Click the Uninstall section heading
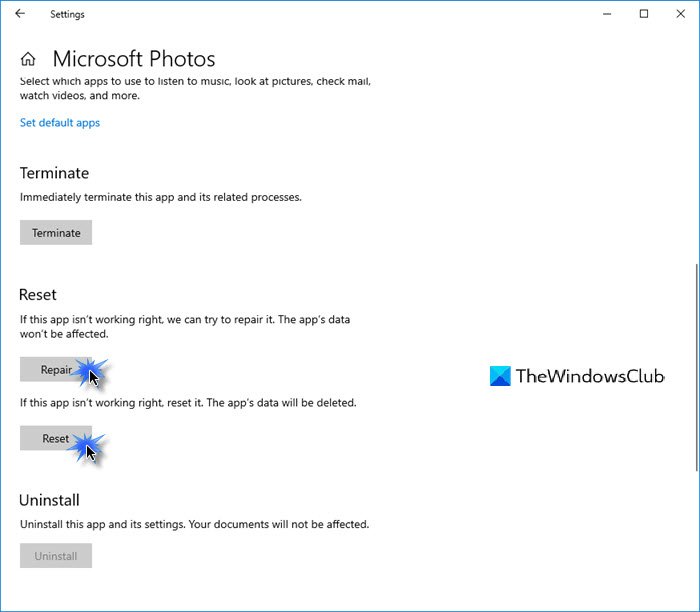The image size is (700, 612). [x=50, y=500]
